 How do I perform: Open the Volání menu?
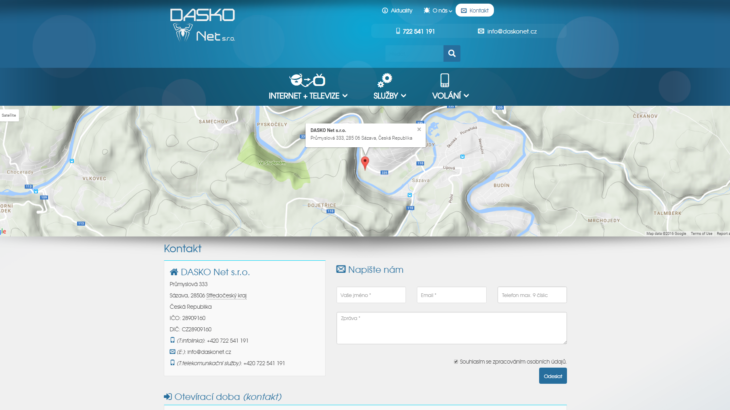450,95
